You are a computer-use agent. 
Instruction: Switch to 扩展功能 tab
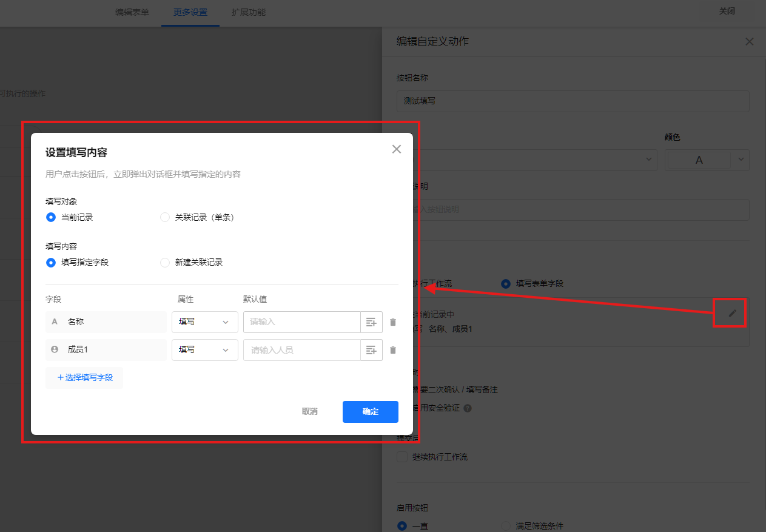tap(249, 12)
